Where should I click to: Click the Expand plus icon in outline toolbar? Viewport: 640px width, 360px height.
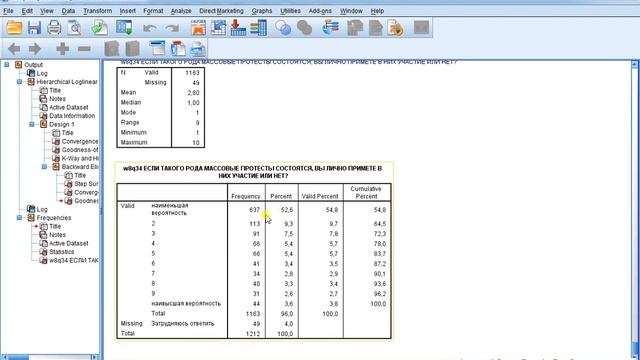click(x=62, y=49)
